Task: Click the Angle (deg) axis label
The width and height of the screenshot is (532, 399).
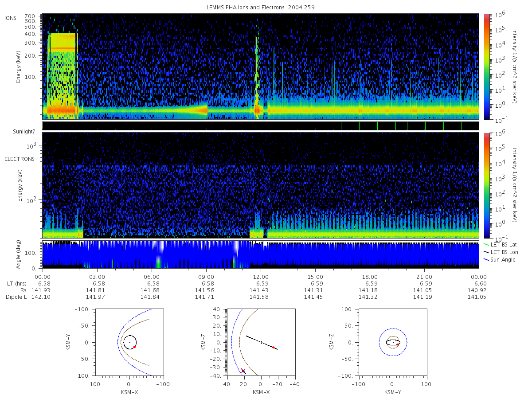Action: (x=20, y=255)
